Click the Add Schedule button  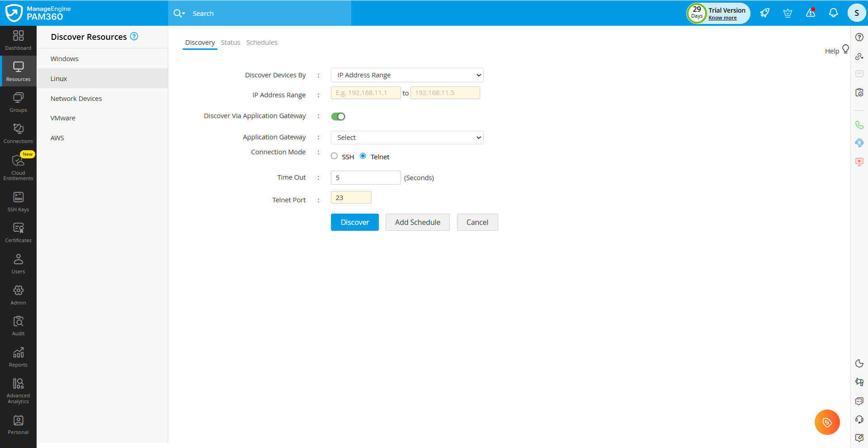pos(418,222)
